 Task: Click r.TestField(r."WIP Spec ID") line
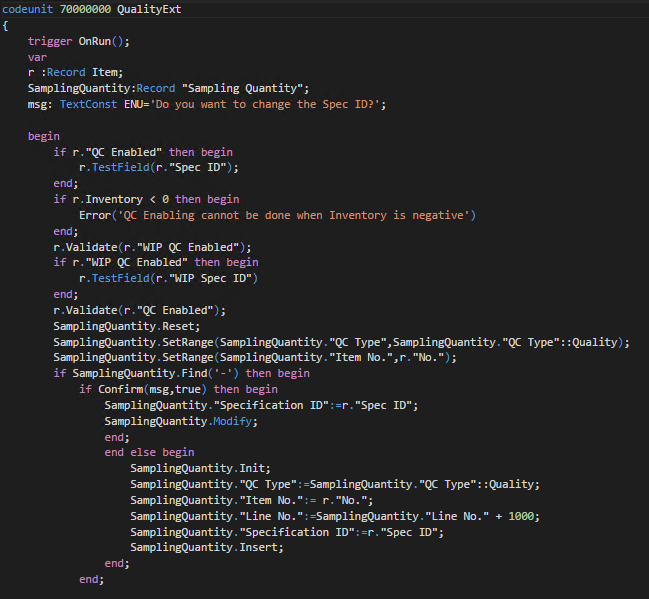click(x=168, y=278)
